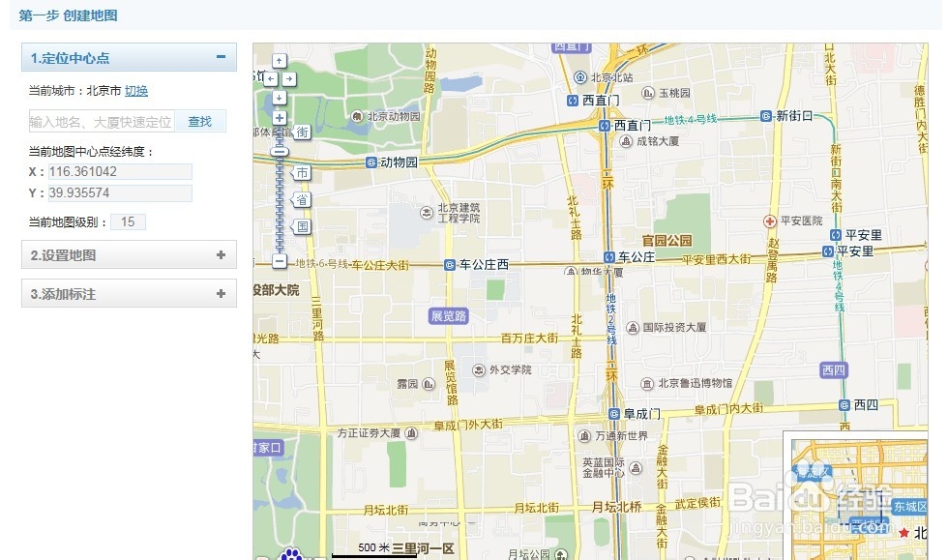The height and width of the screenshot is (560, 948).
Task: Pan the map right with the arrow button
Action: point(289,79)
